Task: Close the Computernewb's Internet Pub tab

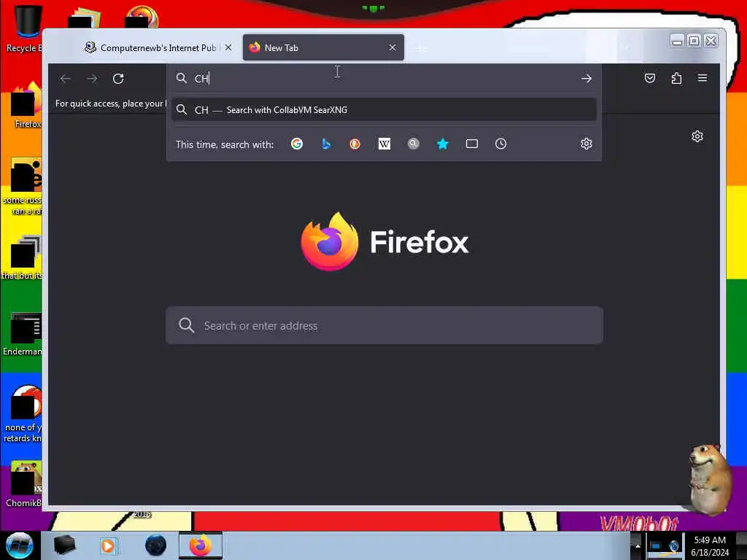Action: [228, 47]
